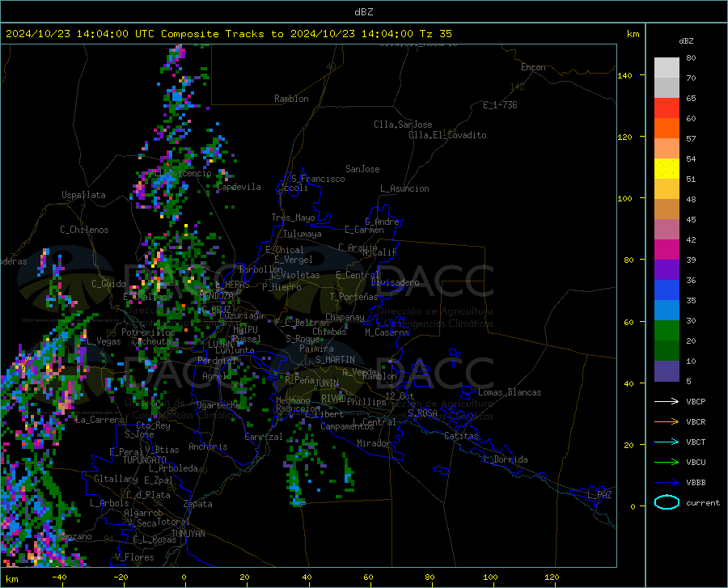Image resolution: width=728 pixels, height=588 pixels.
Task: Click the Potrerillos map label
Action: (x=148, y=332)
